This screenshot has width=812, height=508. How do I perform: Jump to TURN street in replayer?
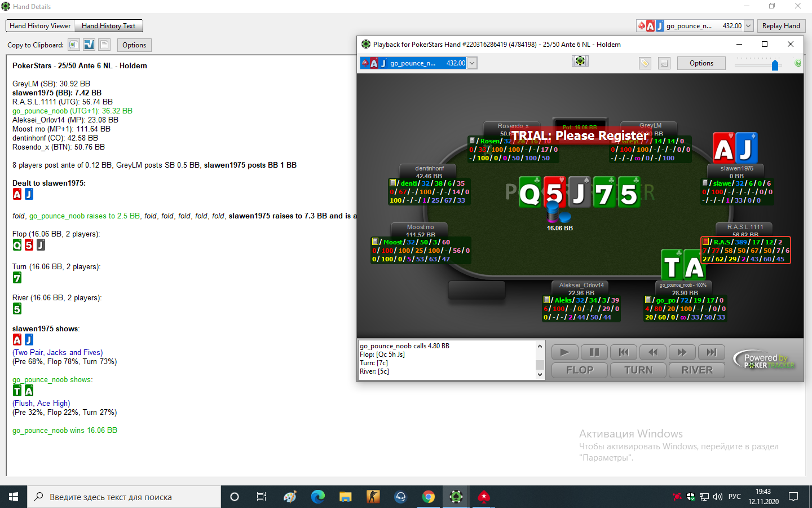[x=638, y=370]
